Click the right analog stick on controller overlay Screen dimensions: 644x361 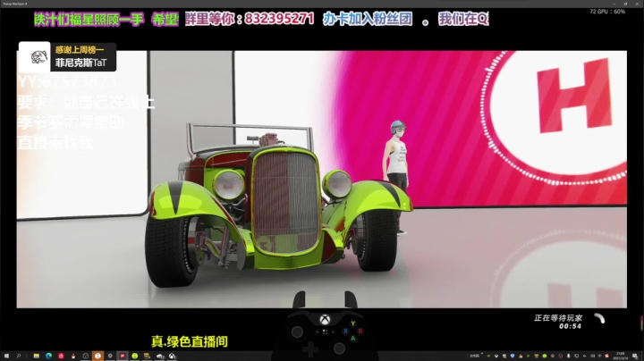point(339,348)
